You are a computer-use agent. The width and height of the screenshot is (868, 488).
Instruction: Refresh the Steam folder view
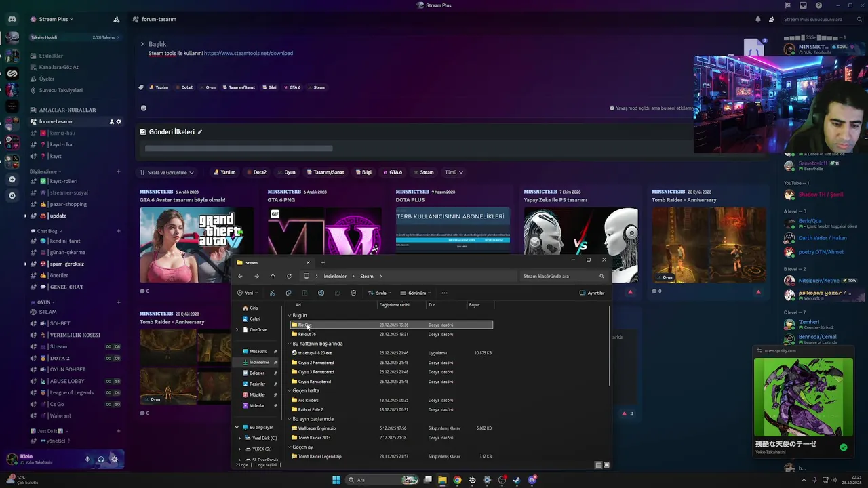(x=289, y=276)
